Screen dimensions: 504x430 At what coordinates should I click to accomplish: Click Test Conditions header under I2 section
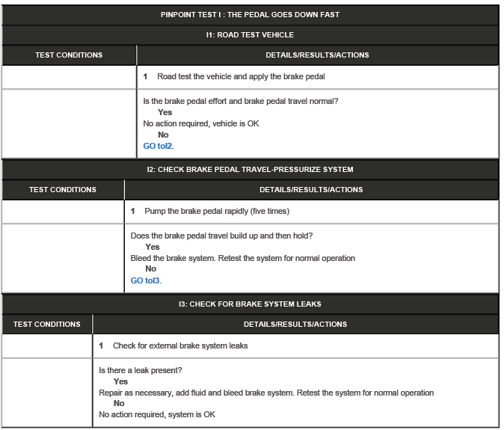coord(63,189)
